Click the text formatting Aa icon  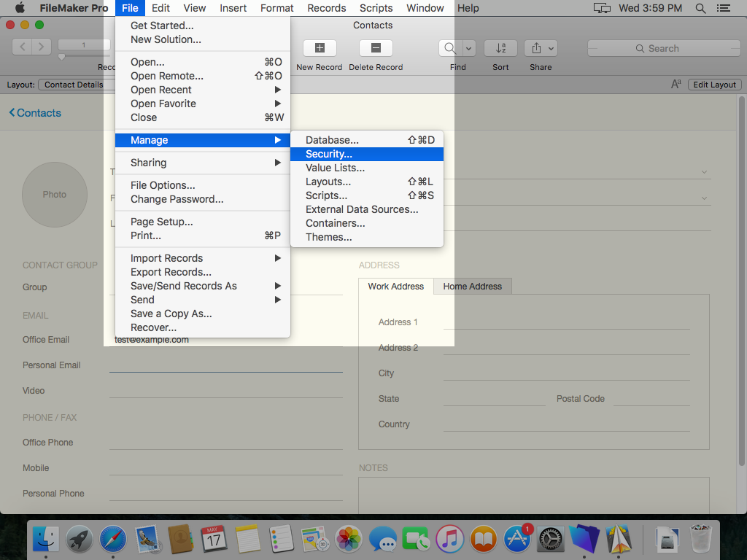(676, 85)
